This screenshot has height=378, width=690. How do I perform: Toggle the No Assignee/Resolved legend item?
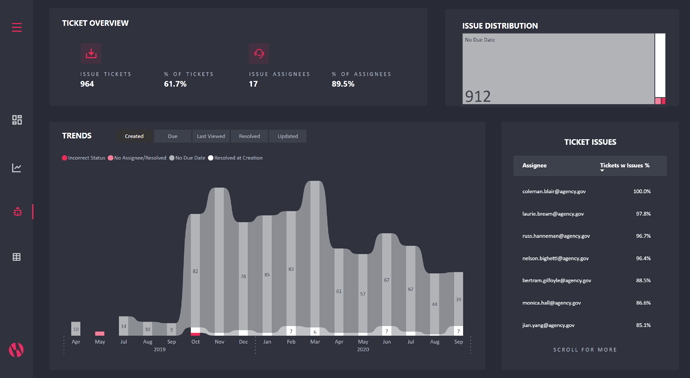137,158
